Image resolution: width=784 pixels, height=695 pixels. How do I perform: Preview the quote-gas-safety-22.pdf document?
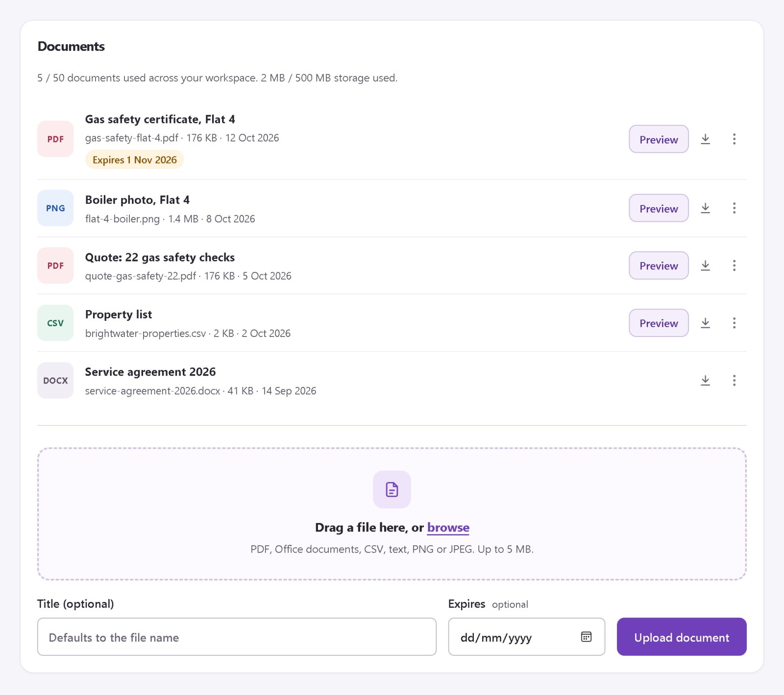pyautogui.click(x=659, y=265)
